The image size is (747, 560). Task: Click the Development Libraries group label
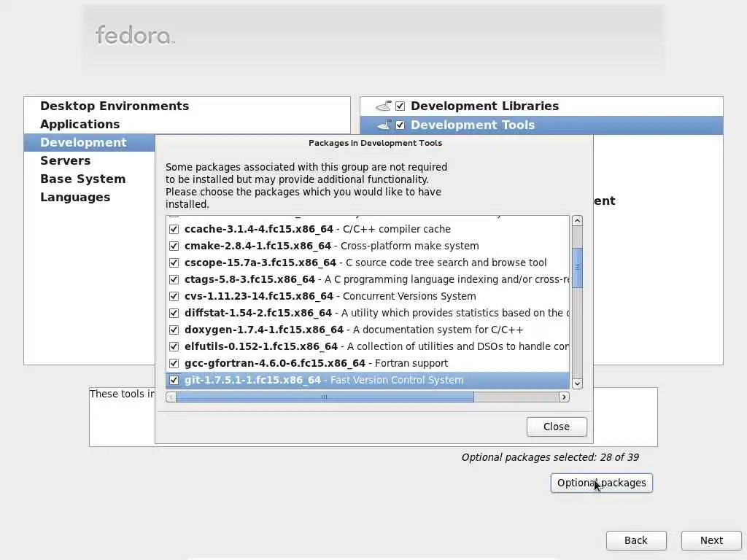coord(484,106)
